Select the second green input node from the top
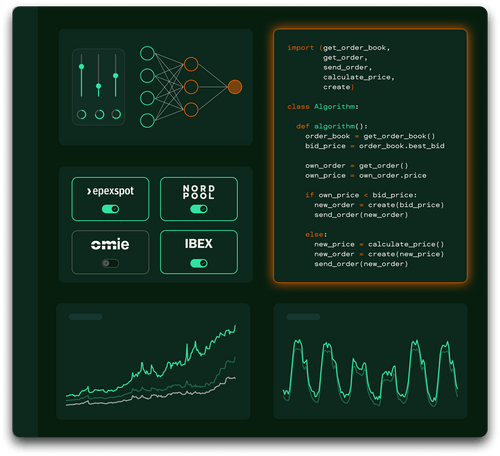500x456 pixels. [147, 76]
